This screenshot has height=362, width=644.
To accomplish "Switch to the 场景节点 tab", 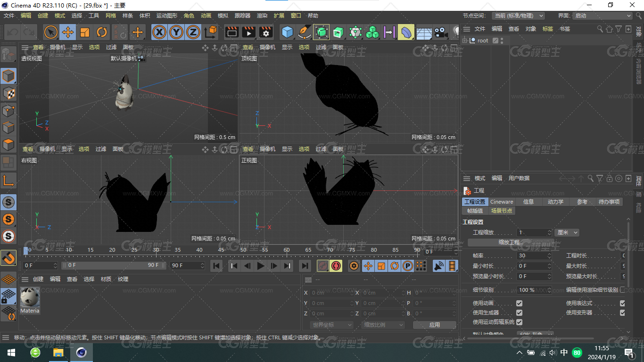I will tap(502, 211).
